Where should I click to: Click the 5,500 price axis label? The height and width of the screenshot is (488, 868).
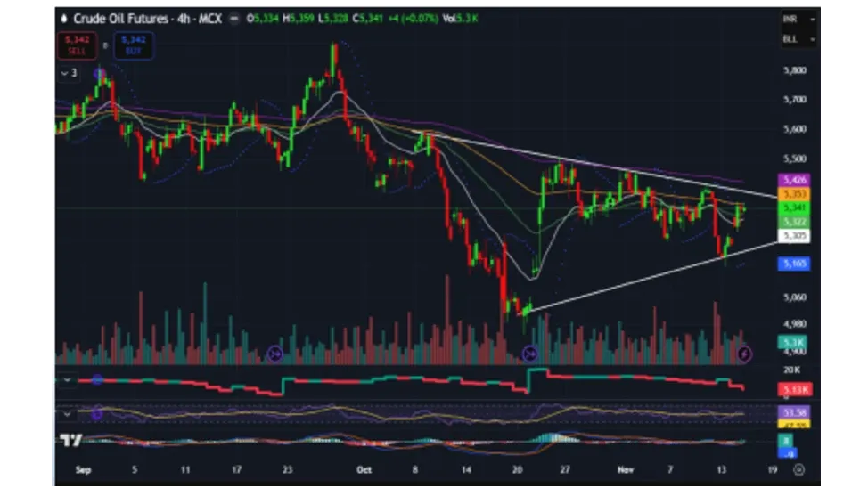pyautogui.click(x=795, y=159)
